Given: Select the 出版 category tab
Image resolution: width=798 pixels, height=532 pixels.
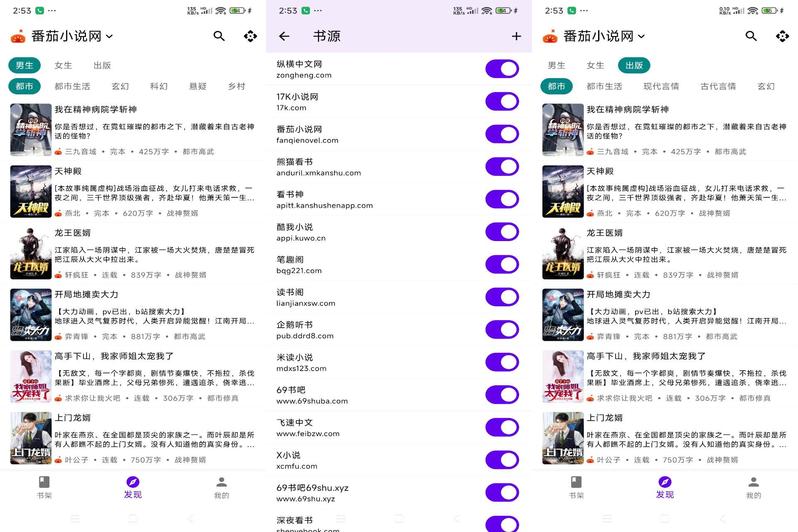Looking at the screenshot, I should click(103, 65).
